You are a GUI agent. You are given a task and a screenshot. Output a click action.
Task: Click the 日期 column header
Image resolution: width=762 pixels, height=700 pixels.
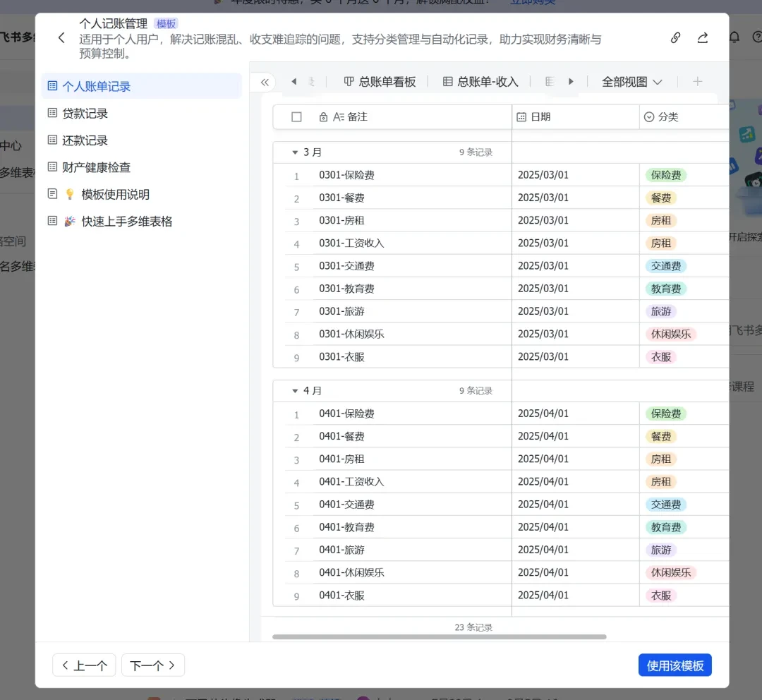click(x=576, y=117)
